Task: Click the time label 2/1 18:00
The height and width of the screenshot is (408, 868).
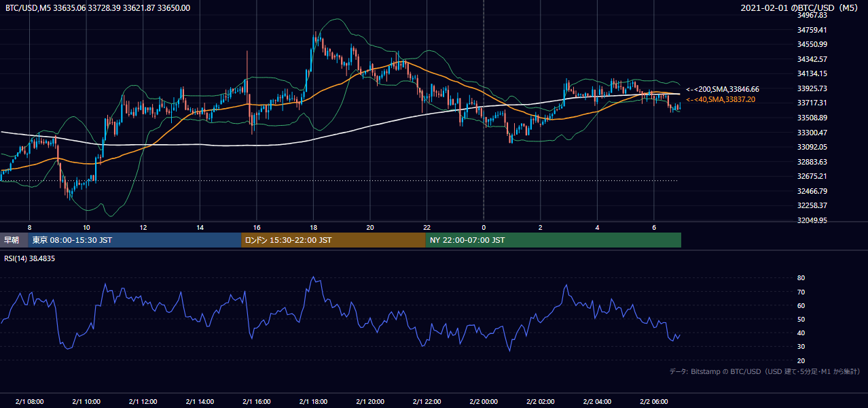Action: tap(313, 401)
